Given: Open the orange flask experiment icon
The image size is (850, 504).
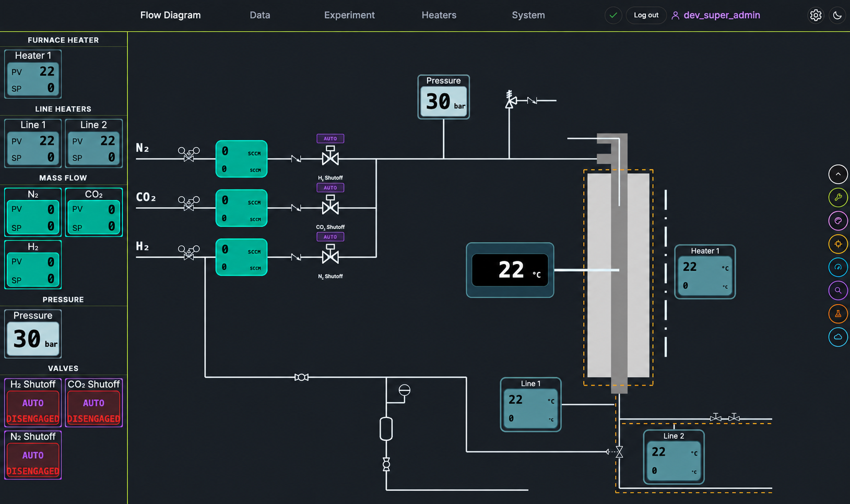Looking at the screenshot, I should click(x=838, y=314).
